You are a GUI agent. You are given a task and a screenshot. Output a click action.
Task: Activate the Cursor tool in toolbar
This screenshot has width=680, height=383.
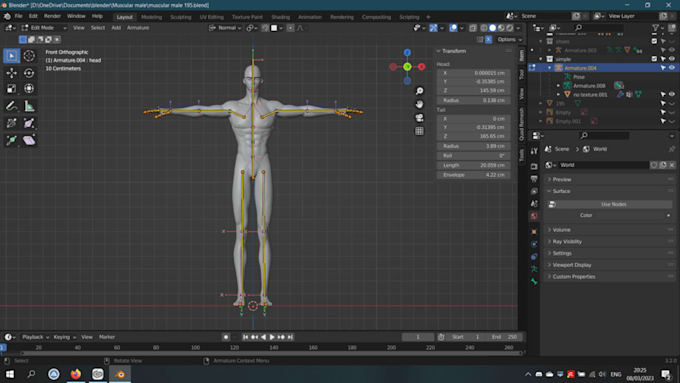29,56
